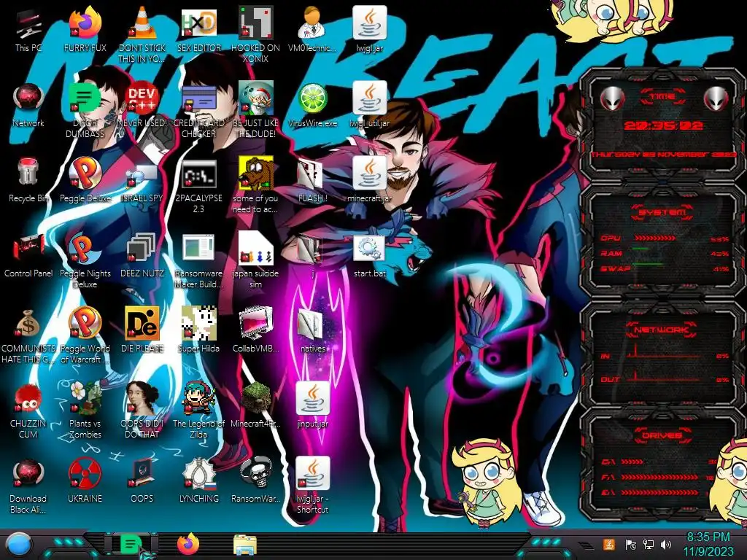The height and width of the screenshot is (560, 747).
Task: Run the start.bat batch file
Action: click(x=370, y=254)
